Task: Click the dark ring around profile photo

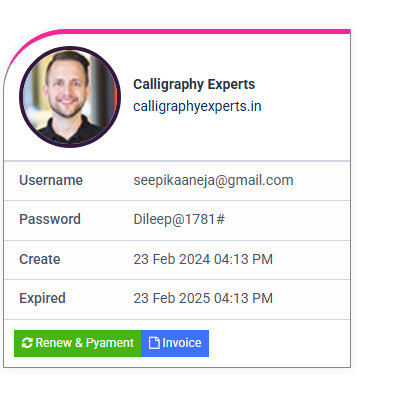Action: [x=70, y=48]
